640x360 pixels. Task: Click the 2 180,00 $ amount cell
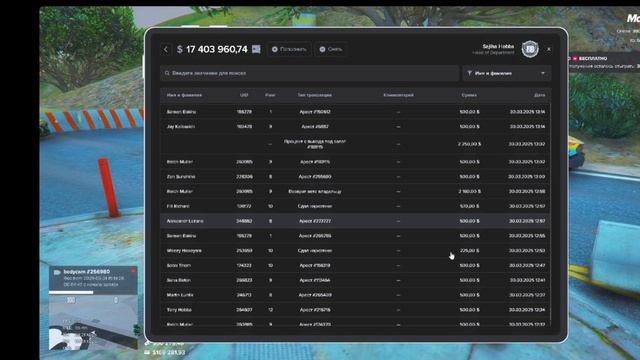tap(469, 191)
